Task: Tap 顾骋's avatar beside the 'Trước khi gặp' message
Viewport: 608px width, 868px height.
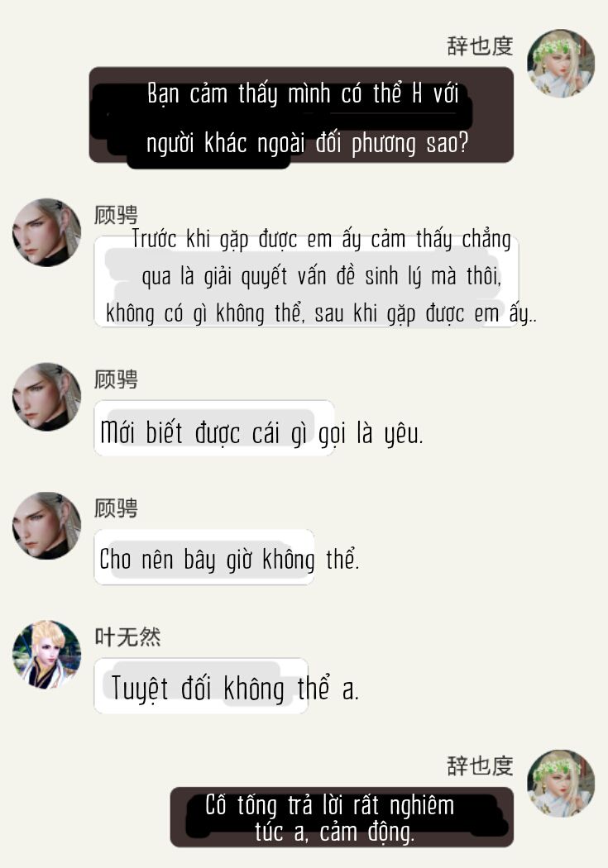Action: pos(46,232)
